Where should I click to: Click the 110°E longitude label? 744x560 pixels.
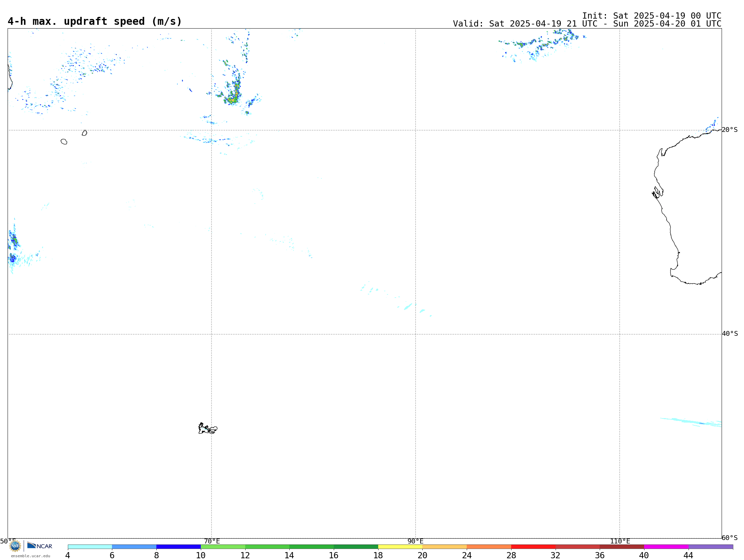620,541
